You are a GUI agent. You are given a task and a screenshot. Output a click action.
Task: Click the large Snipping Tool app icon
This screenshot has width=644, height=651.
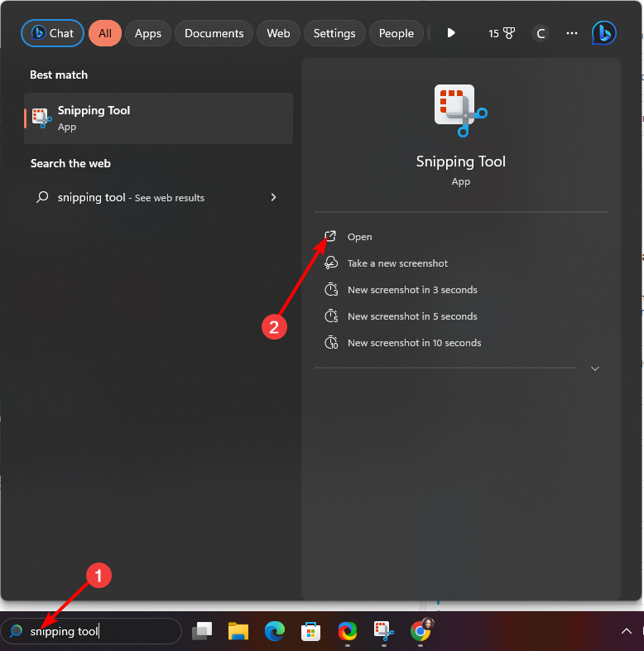coord(460,110)
